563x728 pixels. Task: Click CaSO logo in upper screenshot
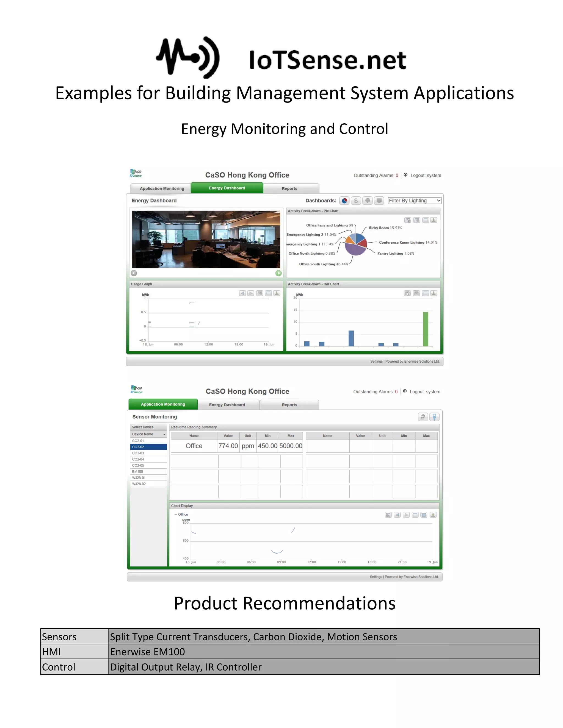pos(136,173)
